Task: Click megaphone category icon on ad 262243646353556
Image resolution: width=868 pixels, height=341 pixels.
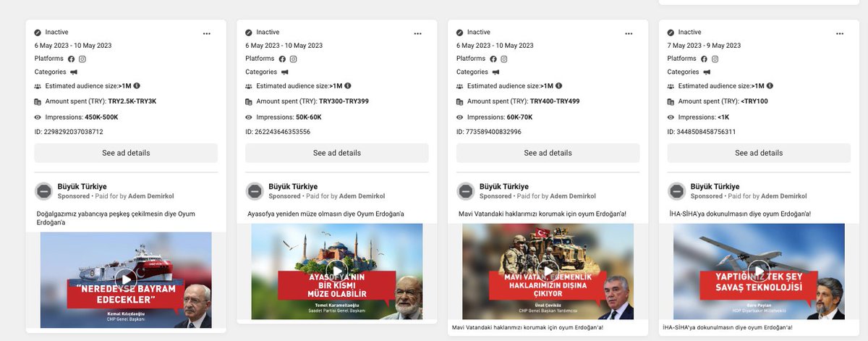Action: point(284,72)
